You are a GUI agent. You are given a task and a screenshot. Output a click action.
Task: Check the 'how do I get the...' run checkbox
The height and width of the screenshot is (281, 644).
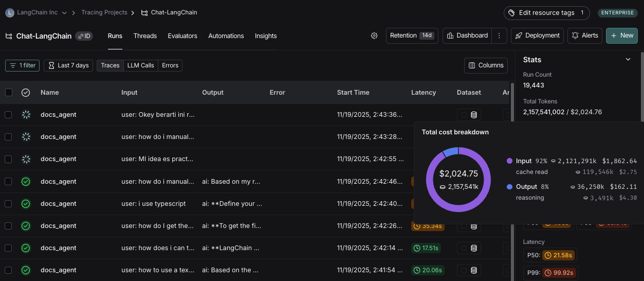(x=8, y=225)
